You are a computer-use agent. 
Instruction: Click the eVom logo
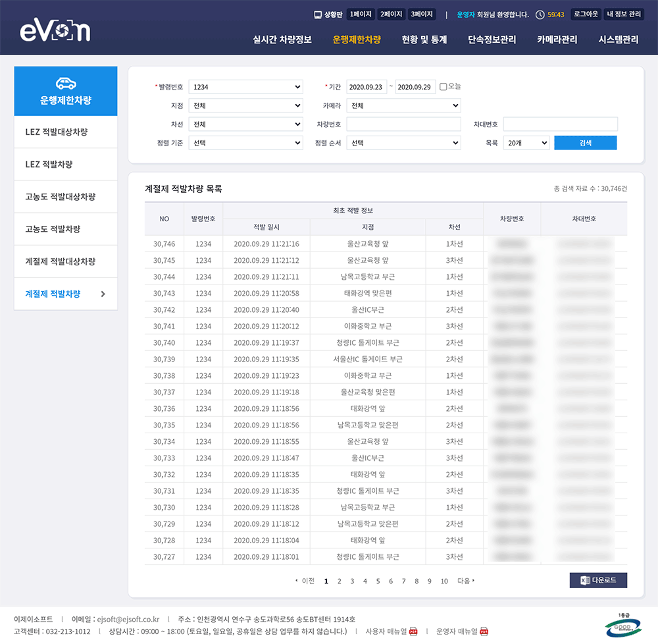pos(55,31)
